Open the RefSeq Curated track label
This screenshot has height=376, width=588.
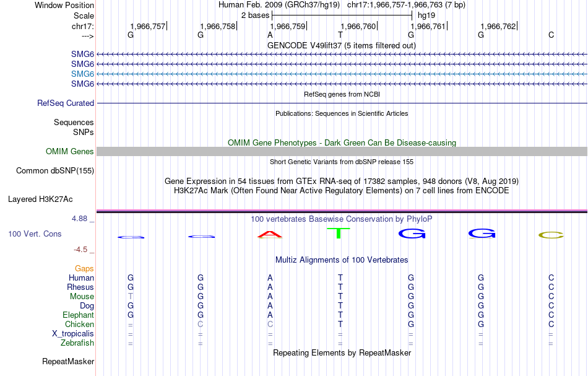click(x=66, y=103)
